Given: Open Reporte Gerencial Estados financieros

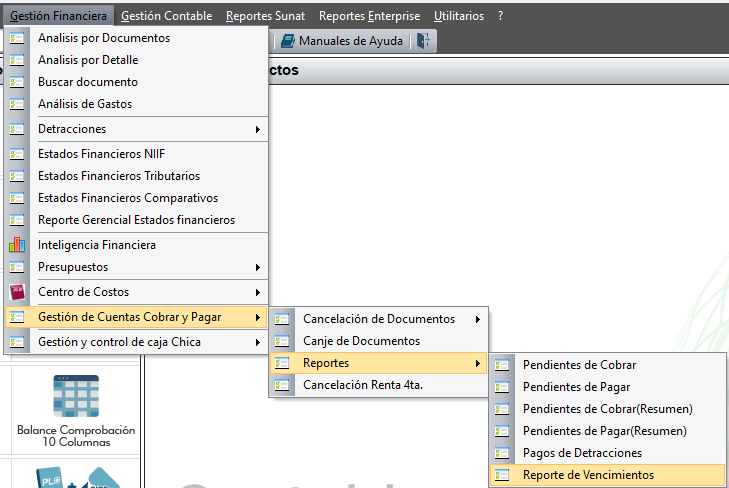Looking at the screenshot, I should pos(136,220).
